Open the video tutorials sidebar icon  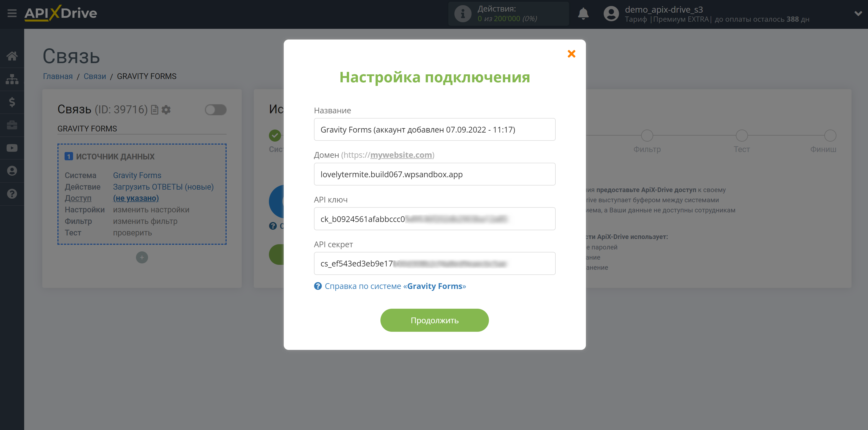12,148
